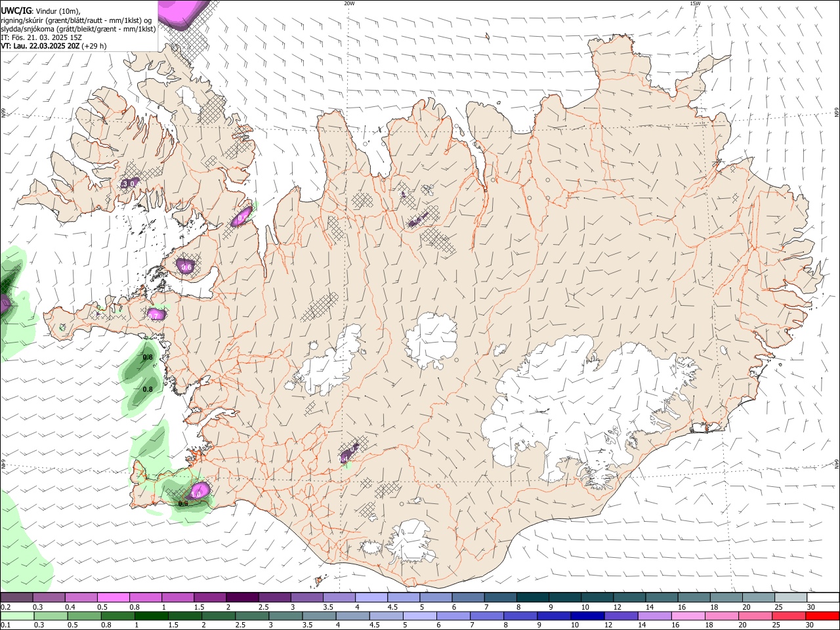
Task: Click the '15W' longitude label at top
Action: pyautogui.click(x=695, y=3)
